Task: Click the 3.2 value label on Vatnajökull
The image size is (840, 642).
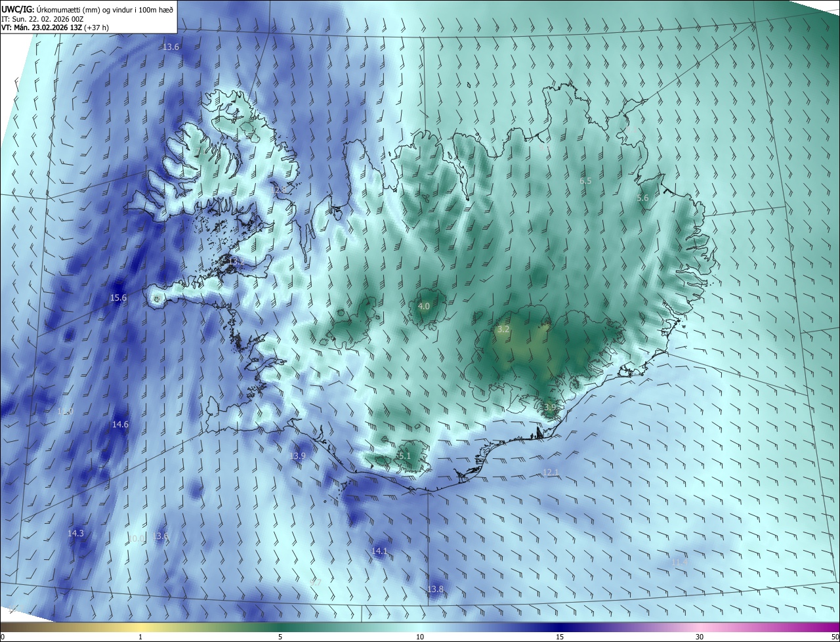Action: [503, 330]
